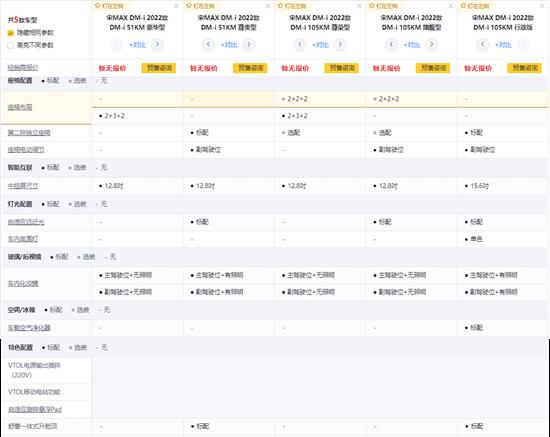
Task: Move the 105KM 尊荣型 column right with its arrow
Action: click(x=340, y=45)
